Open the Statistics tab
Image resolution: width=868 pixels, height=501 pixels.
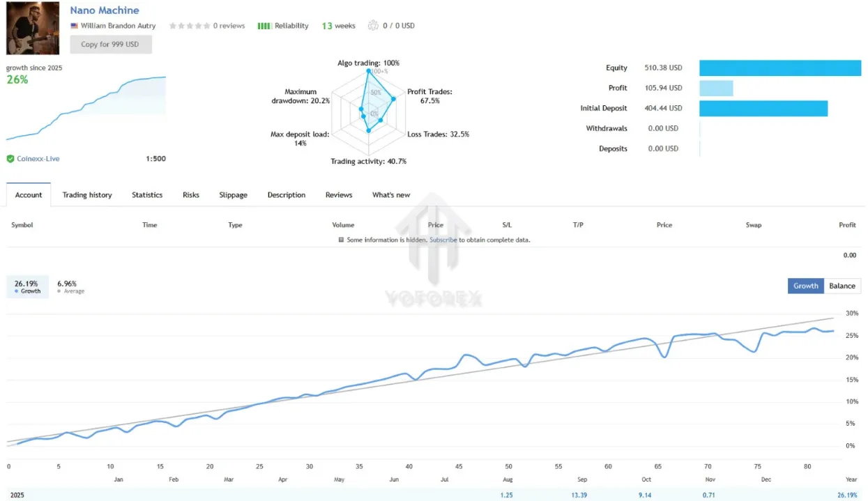147,195
